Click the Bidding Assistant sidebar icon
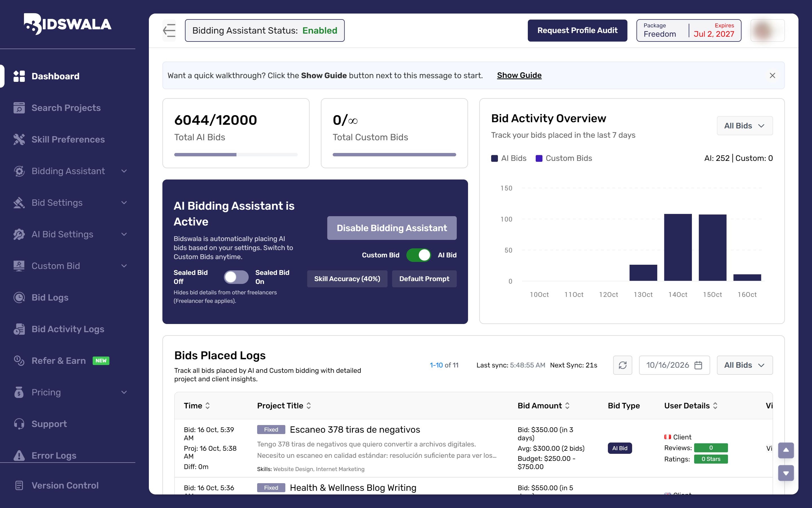 pos(19,171)
